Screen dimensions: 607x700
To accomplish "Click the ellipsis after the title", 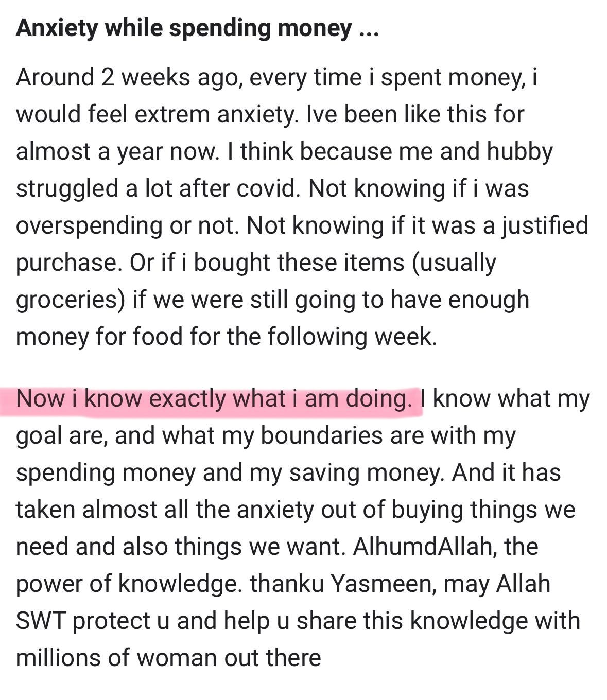I will pos(369,29).
